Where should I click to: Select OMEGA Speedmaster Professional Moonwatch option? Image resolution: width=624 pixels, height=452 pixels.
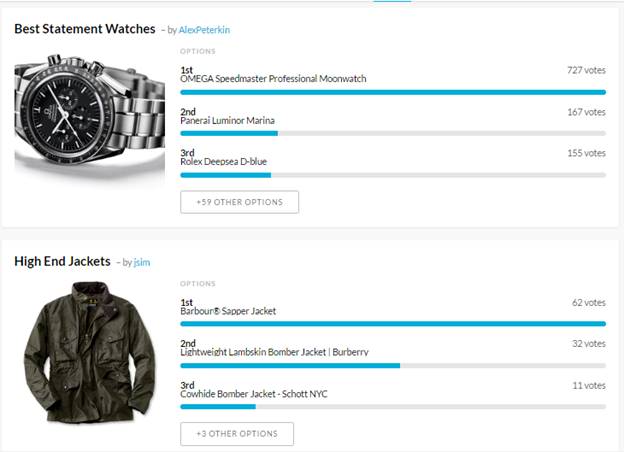pyautogui.click(x=259, y=77)
